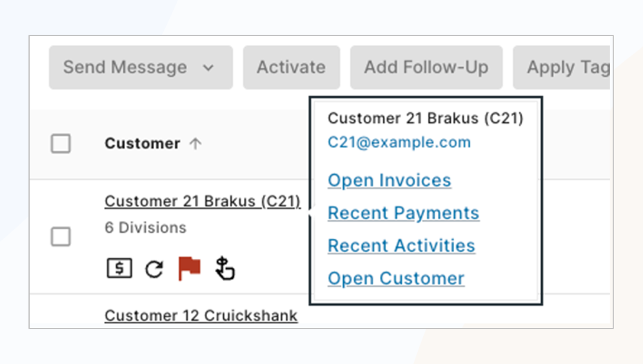Check the Customer 21 Brakus row checkbox
Viewport: 643px width, 364px height.
click(x=61, y=236)
